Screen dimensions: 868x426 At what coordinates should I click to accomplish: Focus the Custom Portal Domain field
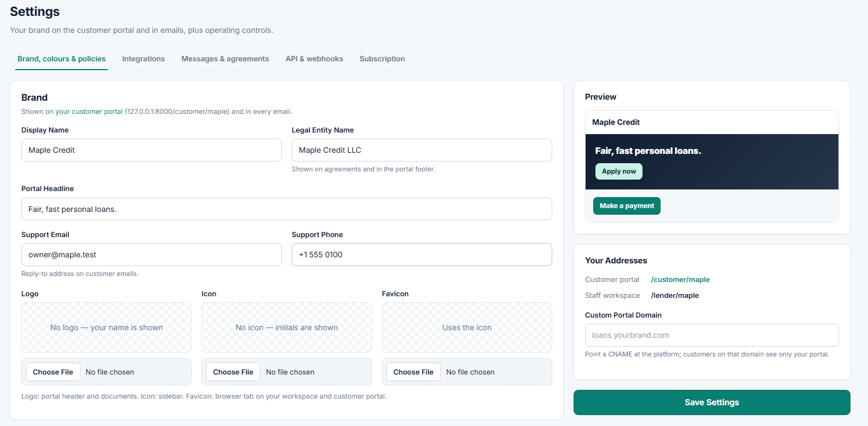click(712, 335)
